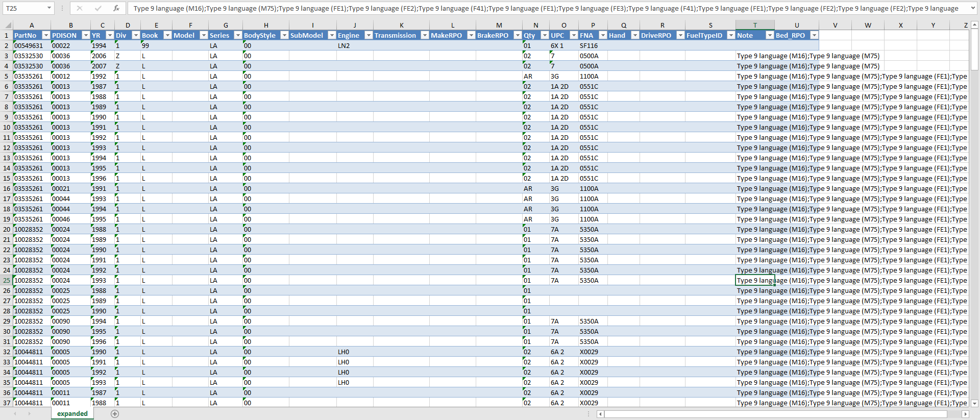Click the 6X 1 UPC cell
980x420 pixels.
coord(564,45)
